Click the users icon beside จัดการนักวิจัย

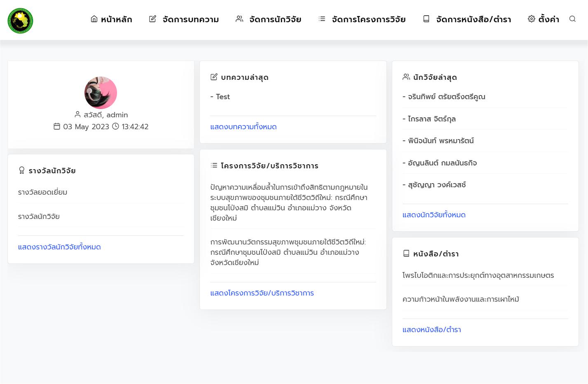[239, 19]
